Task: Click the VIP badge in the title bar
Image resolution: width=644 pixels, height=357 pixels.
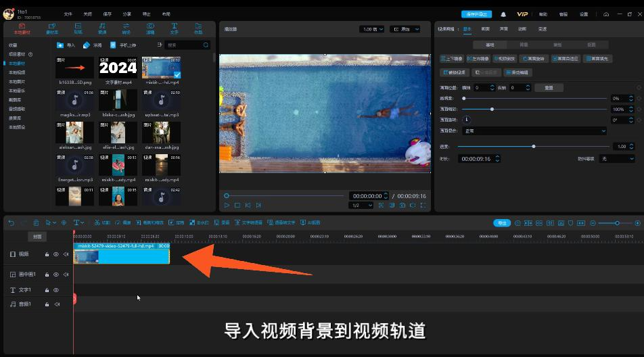Action: pos(522,14)
